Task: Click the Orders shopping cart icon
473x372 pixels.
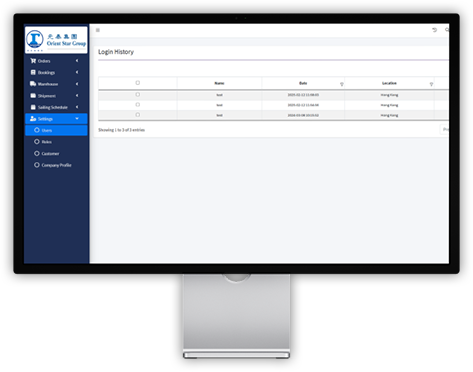Action: (x=33, y=61)
